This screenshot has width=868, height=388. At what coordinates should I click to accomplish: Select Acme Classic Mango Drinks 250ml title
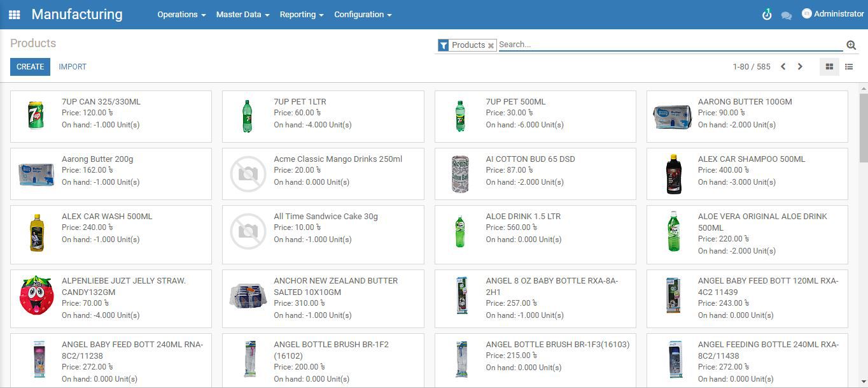click(x=338, y=159)
